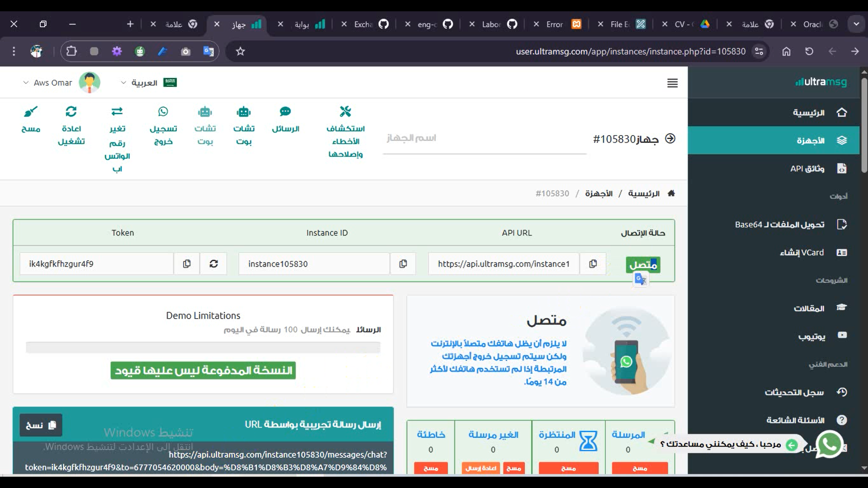Click the نسخ copy URL button
This screenshot has height=488, width=868.
click(x=41, y=425)
